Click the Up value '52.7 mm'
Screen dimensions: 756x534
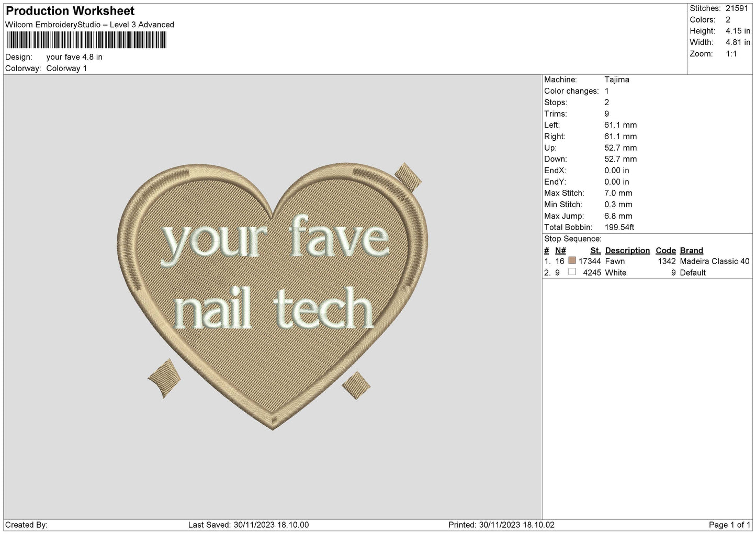click(620, 147)
